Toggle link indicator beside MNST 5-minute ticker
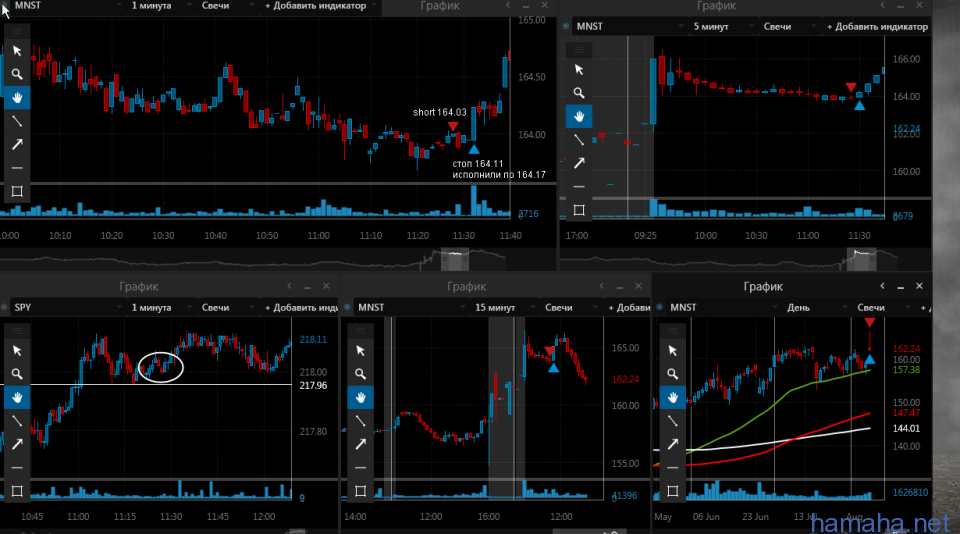Viewport: 960px width, 534px height. click(x=566, y=26)
